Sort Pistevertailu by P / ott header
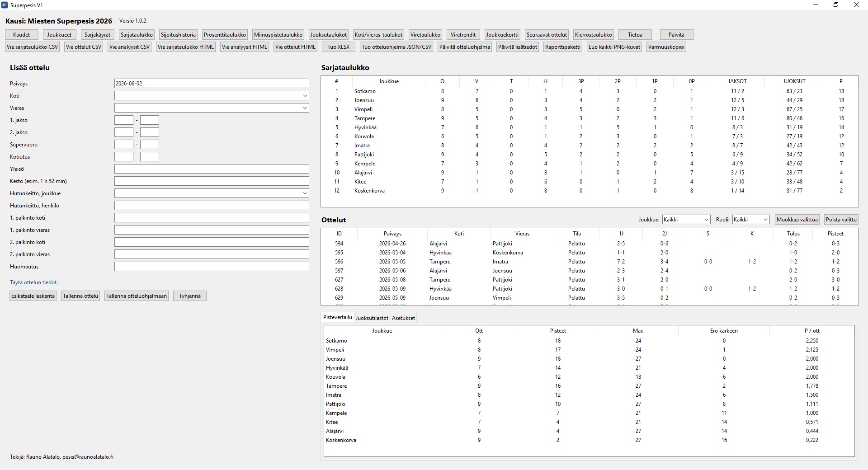The width and height of the screenshot is (868, 470). point(812,331)
